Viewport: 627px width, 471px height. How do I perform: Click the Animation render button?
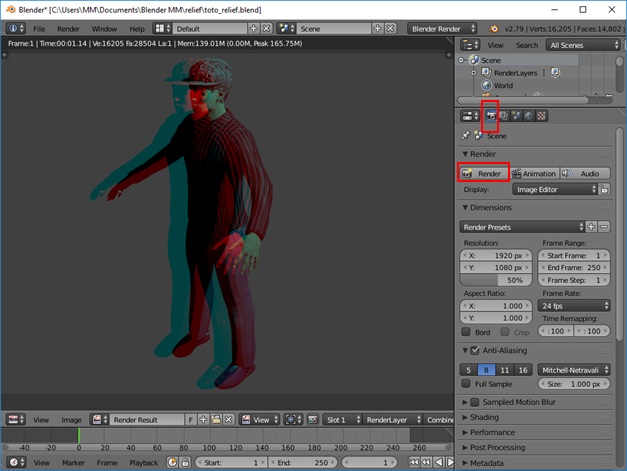click(x=534, y=174)
